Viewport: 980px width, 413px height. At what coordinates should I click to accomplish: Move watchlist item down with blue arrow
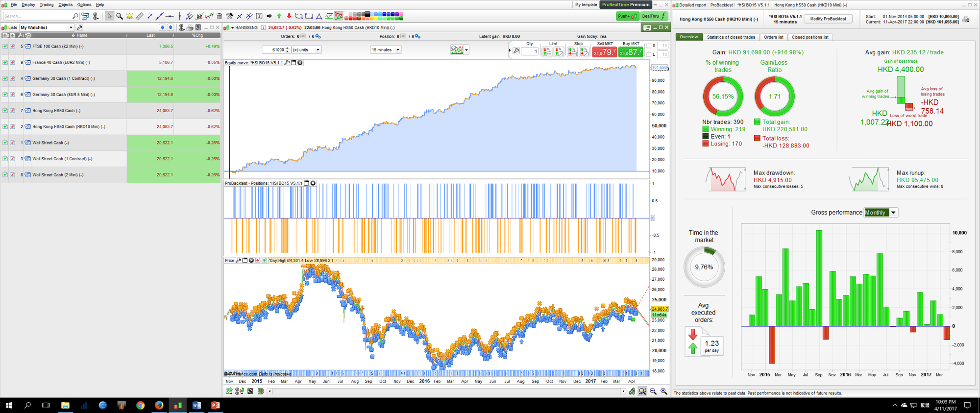162,27
